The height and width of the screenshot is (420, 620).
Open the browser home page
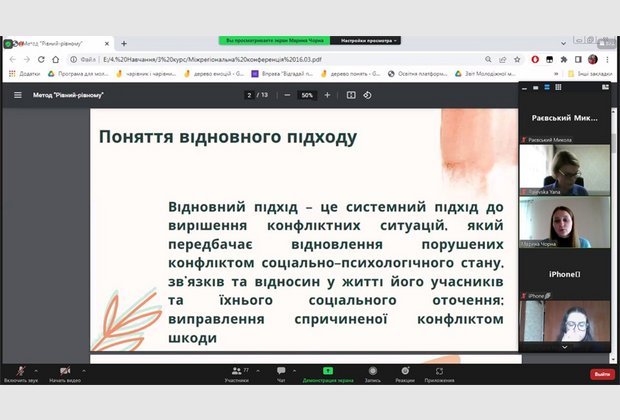pos(55,59)
